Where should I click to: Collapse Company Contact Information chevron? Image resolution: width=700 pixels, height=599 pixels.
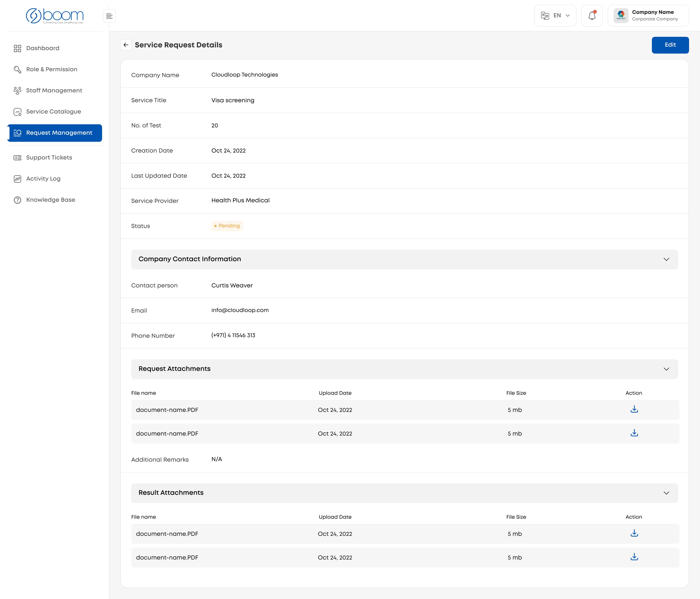666,260
